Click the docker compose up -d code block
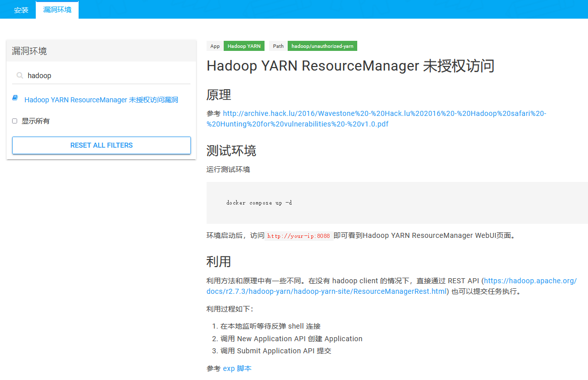 397,203
